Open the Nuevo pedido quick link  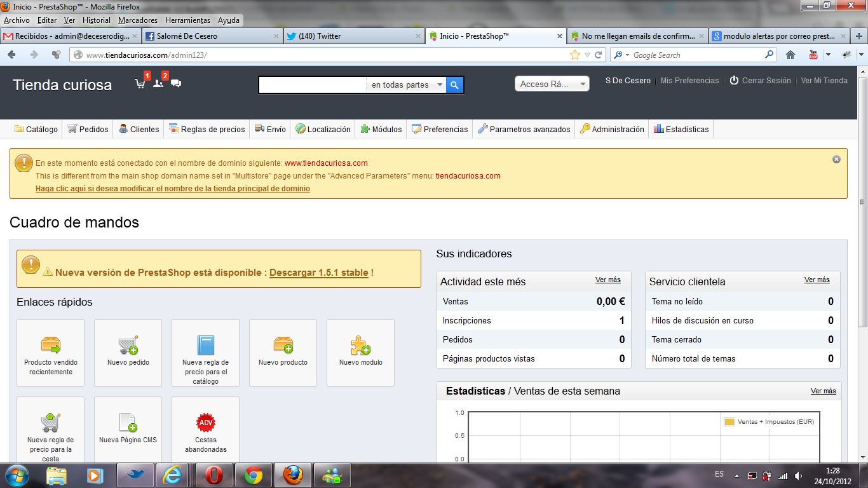coord(128,353)
